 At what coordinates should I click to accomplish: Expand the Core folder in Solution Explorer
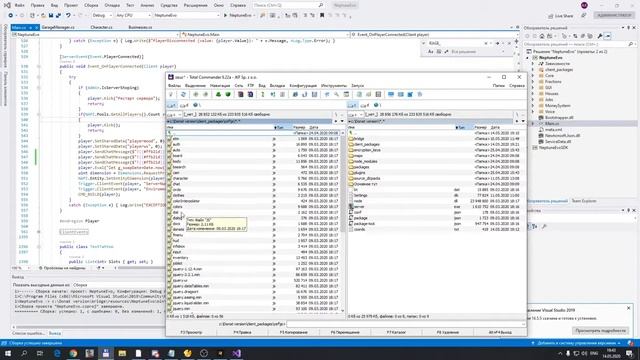tap(533, 76)
